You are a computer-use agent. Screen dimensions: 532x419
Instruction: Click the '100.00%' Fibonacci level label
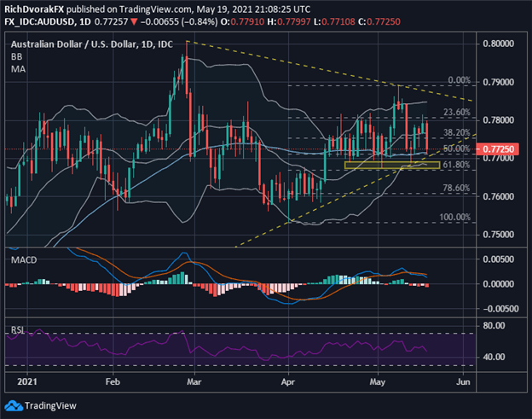pyautogui.click(x=455, y=218)
